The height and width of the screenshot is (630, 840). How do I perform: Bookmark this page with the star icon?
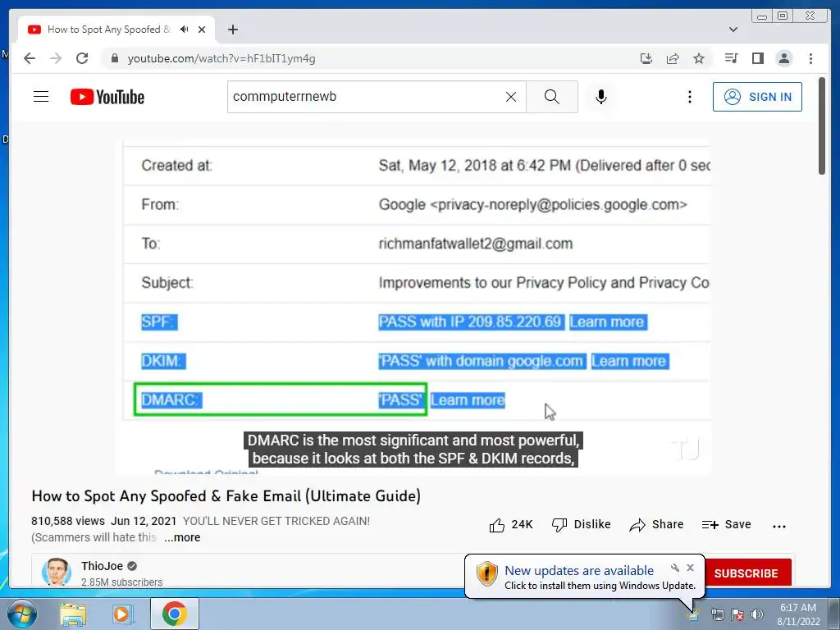[699, 58]
